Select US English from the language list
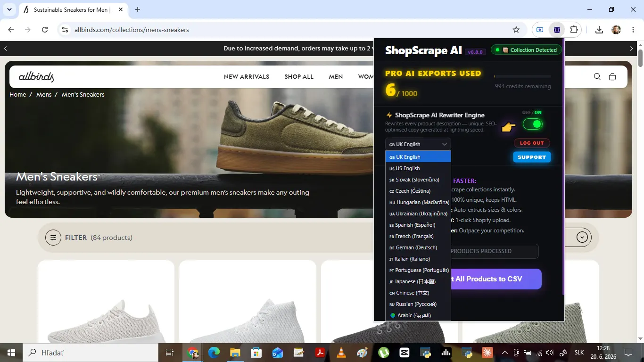 point(418,168)
